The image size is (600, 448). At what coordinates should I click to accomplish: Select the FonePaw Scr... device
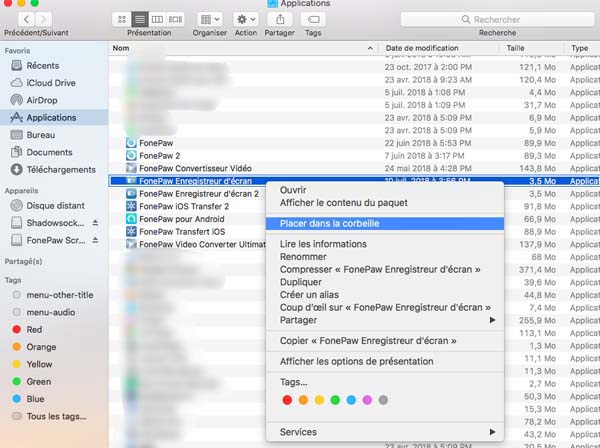48,240
